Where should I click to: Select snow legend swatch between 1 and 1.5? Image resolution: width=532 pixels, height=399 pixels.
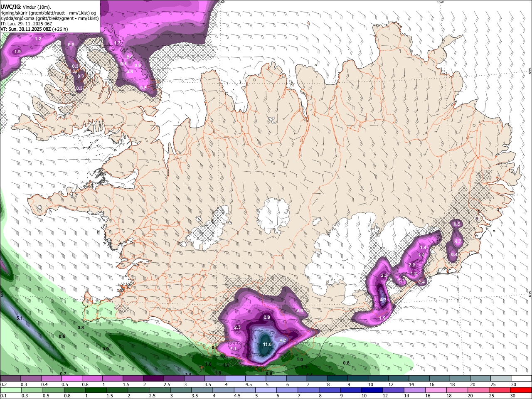pos(113,378)
